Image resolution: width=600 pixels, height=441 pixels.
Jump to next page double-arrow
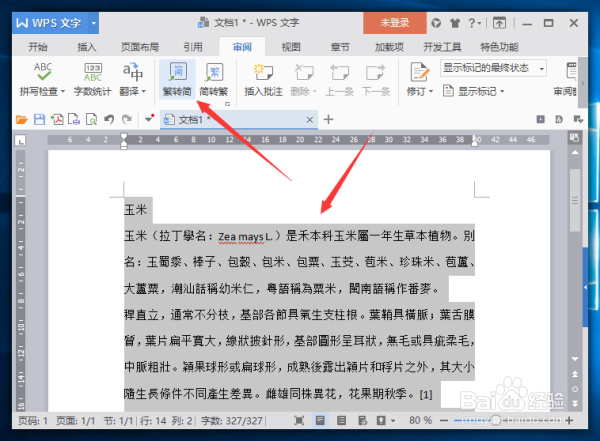click(x=575, y=403)
